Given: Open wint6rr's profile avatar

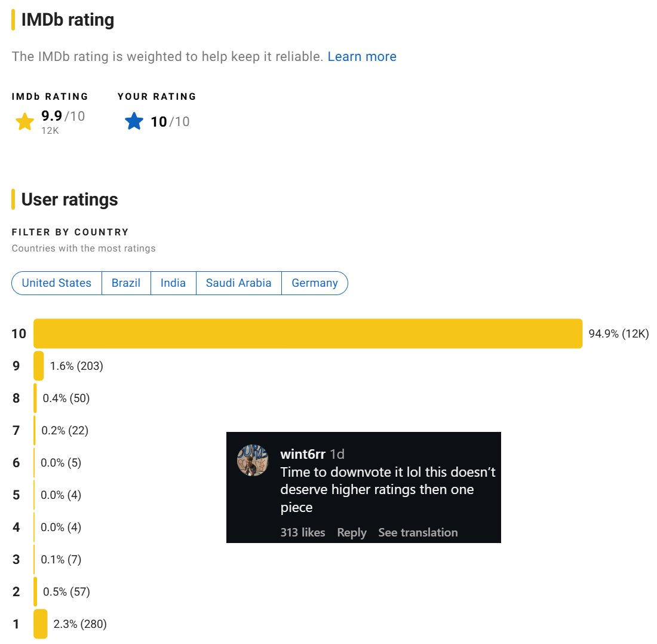Looking at the screenshot, I should click(x=253, y=460).
